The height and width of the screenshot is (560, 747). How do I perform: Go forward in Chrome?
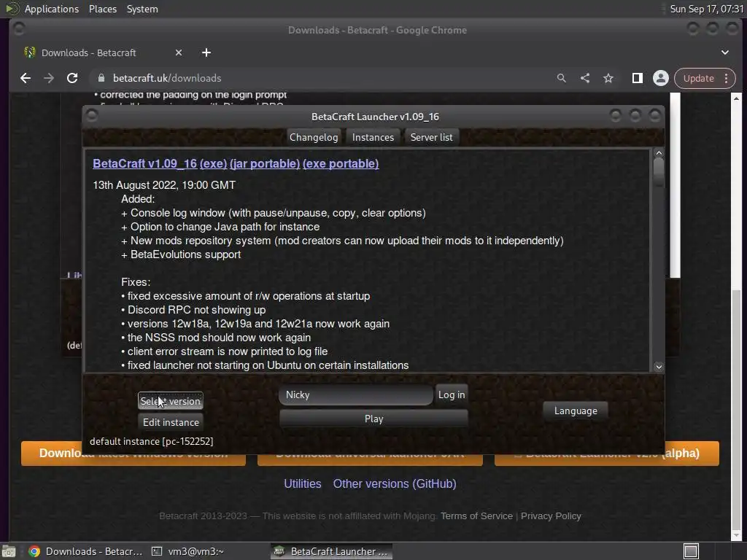click(x=49, y=78)
